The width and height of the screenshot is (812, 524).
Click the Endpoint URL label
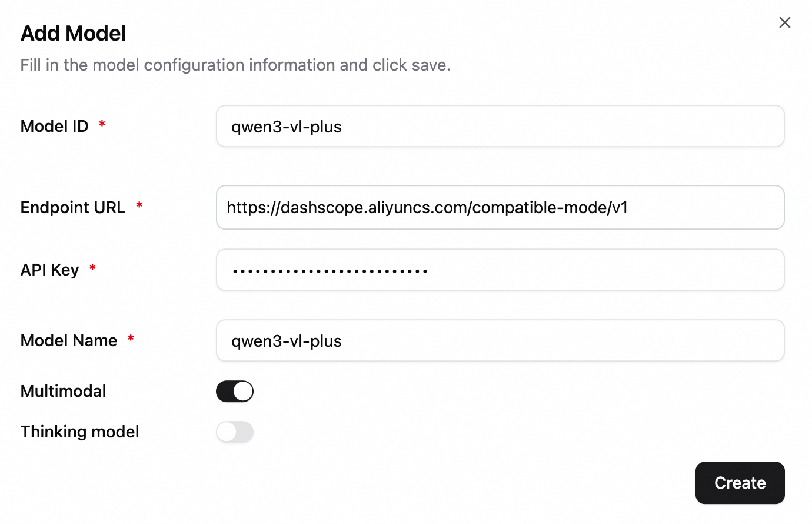click(73, 208)
